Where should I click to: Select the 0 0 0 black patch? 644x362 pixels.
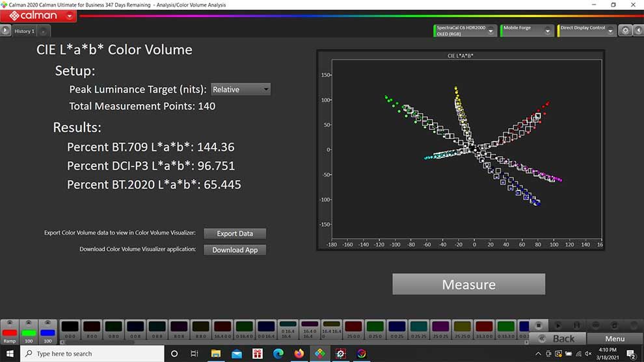coord(70,330)
